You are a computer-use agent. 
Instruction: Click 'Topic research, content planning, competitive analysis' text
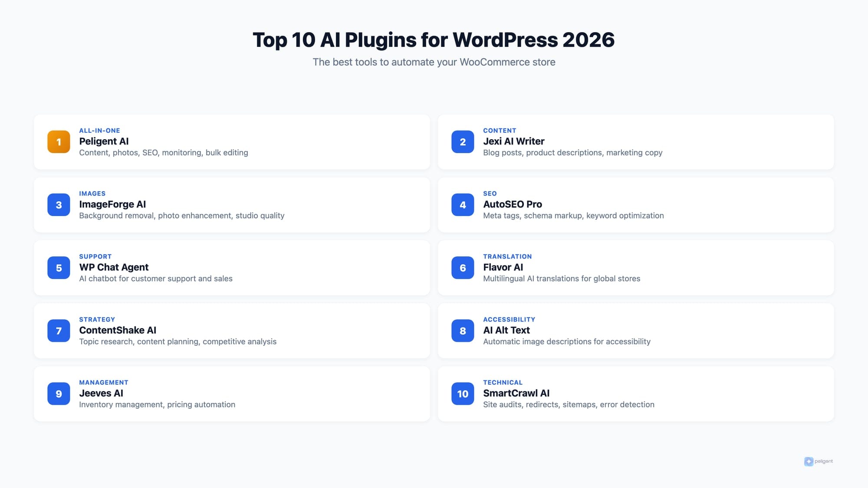tap(178, 341)
